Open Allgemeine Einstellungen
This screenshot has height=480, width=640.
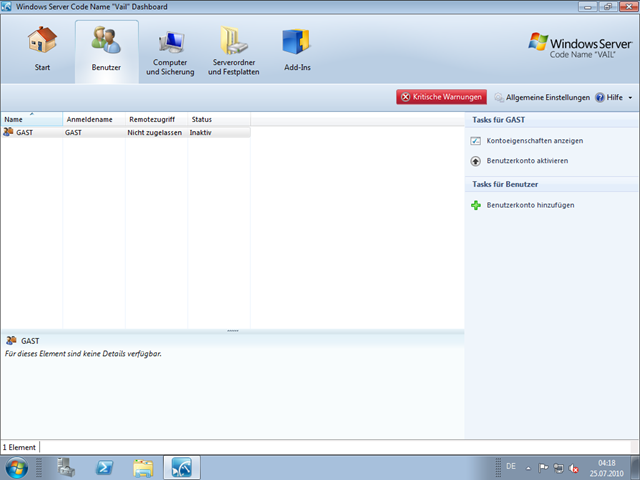pyautogui.click(x=548, y=98)
